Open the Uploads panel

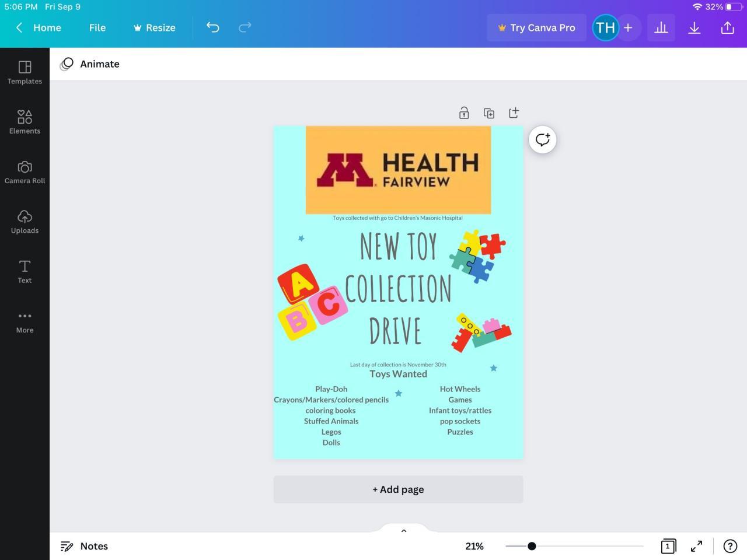click(x=25, y=222)
